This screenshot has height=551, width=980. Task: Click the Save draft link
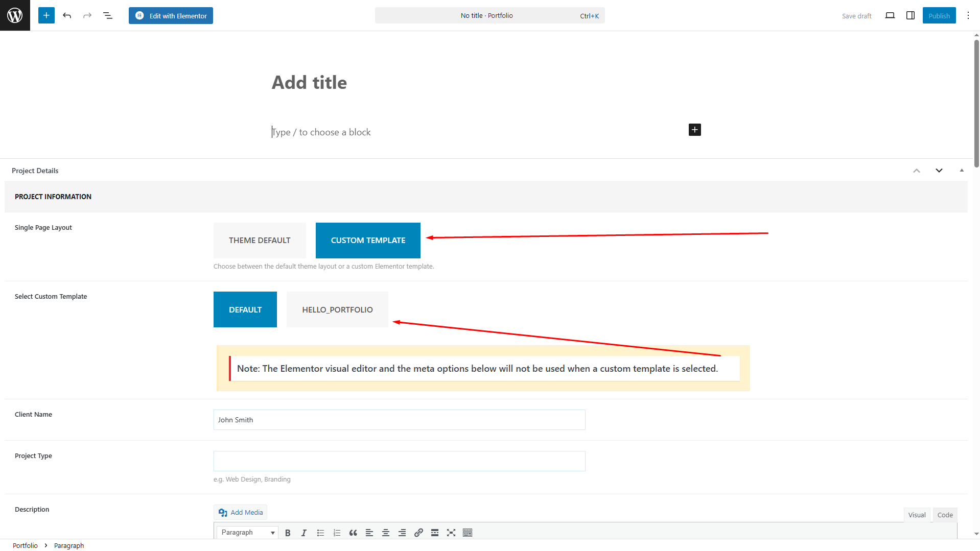tap(856, 16)
